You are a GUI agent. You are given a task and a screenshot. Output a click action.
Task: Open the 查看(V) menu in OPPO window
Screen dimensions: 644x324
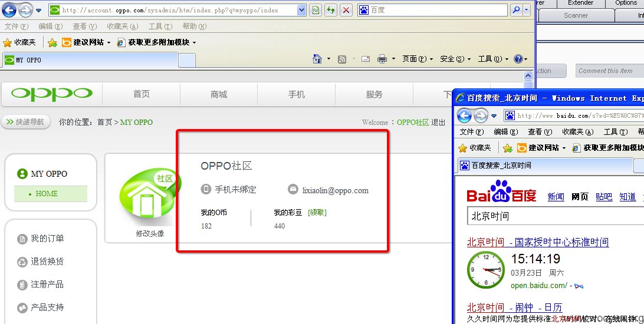pyautogui.click(x=84, y=27)
